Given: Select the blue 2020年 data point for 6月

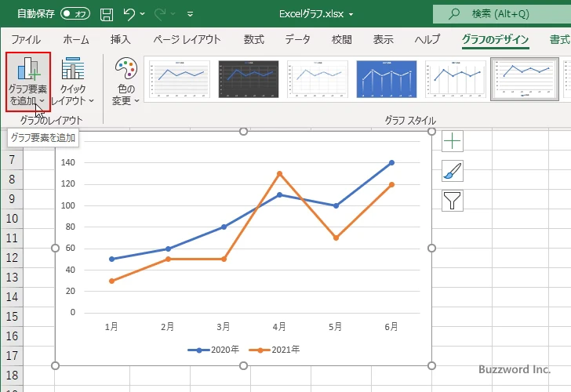Looking at the screenshot, I should (391, 163).
